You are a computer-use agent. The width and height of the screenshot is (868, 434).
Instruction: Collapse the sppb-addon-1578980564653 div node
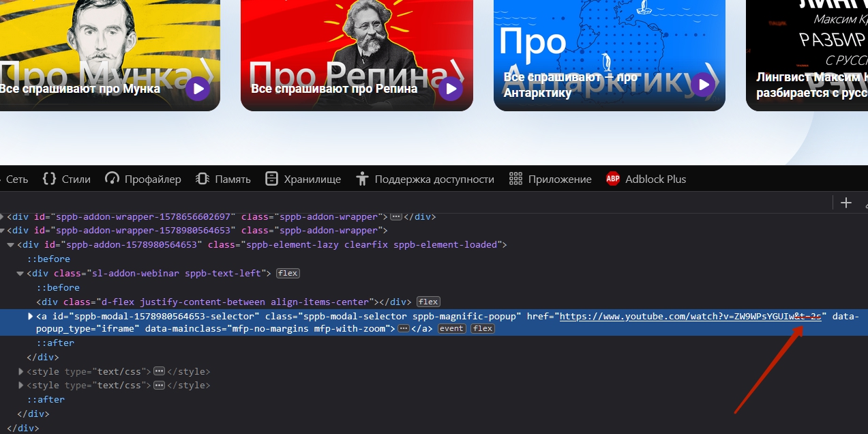[x=11, y=245]
